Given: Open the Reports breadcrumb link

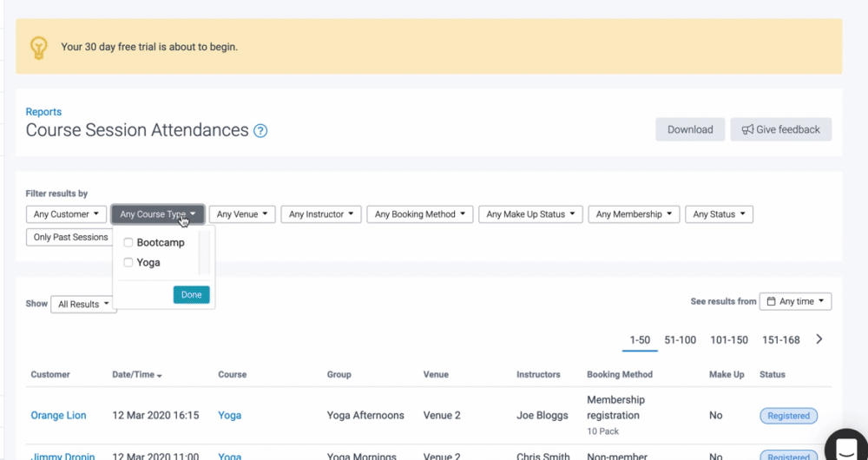Looking at the screenshot, I should tap(43, 112).
